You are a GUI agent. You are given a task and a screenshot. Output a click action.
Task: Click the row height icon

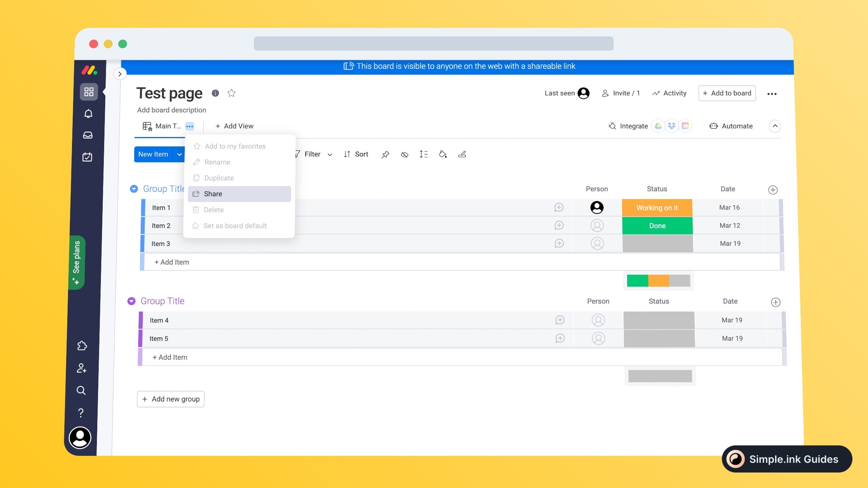pyautogui.click(x=424, y=154)
